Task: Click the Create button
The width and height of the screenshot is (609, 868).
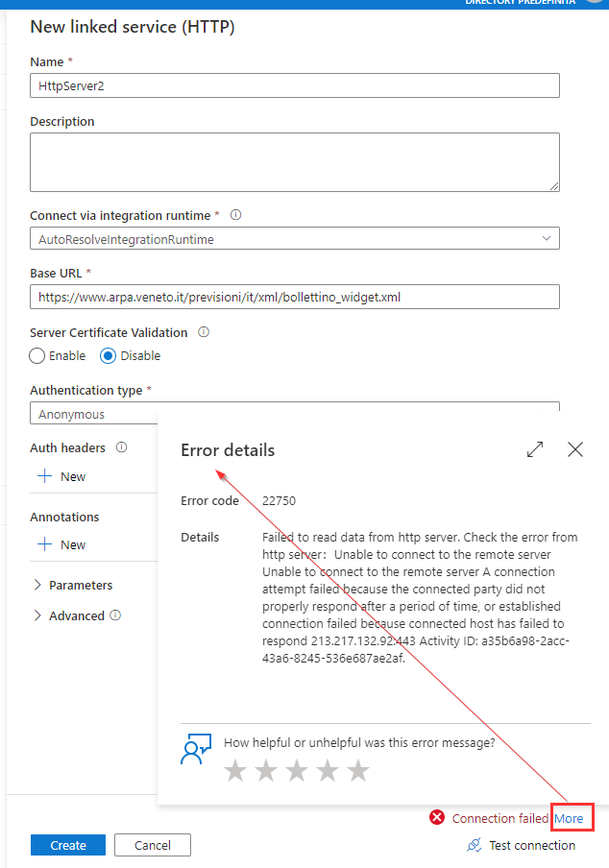Action: point(68,845)
